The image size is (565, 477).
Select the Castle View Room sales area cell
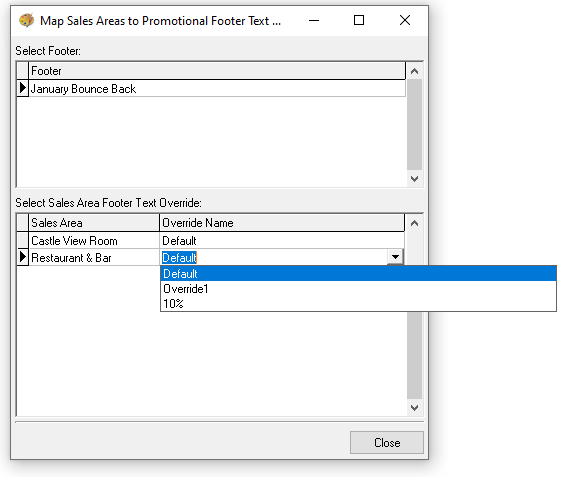point(94,240)
